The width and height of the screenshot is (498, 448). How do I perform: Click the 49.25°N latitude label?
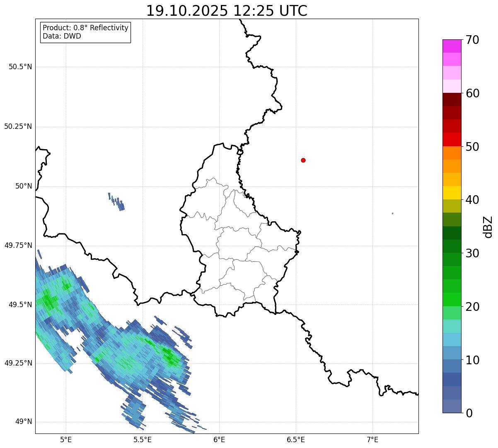(18, 363)
